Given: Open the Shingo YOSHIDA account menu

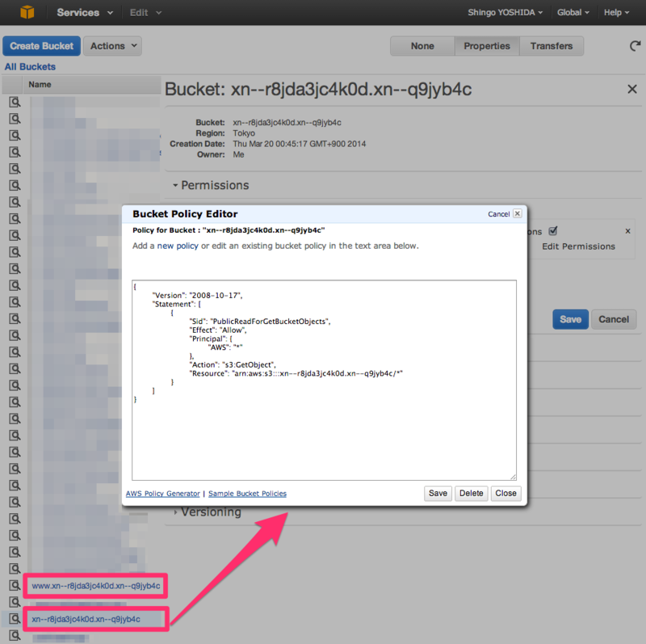Looking at the screenshot, I should click(x=505, y=12).
